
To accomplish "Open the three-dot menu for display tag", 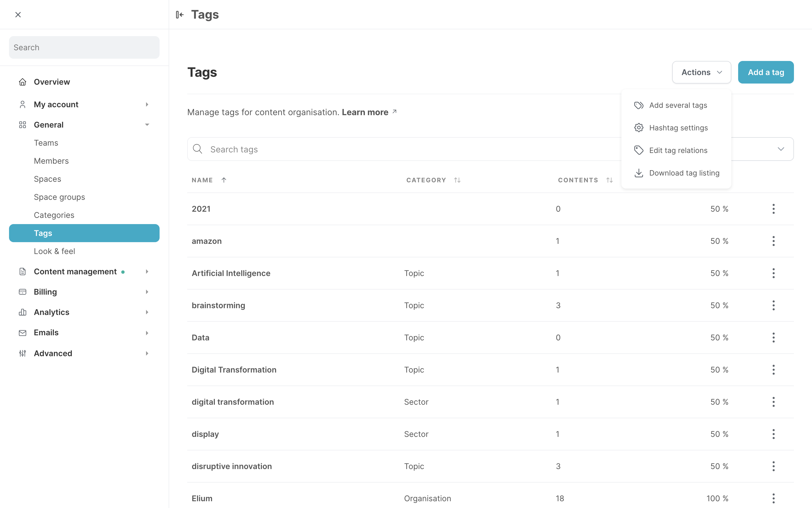I will coord(773,434).
